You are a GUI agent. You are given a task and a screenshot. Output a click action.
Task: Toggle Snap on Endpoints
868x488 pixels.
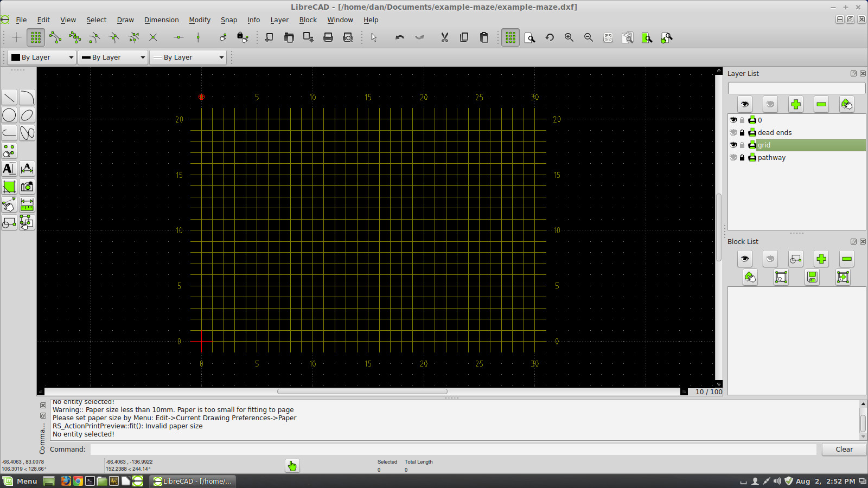55,37
